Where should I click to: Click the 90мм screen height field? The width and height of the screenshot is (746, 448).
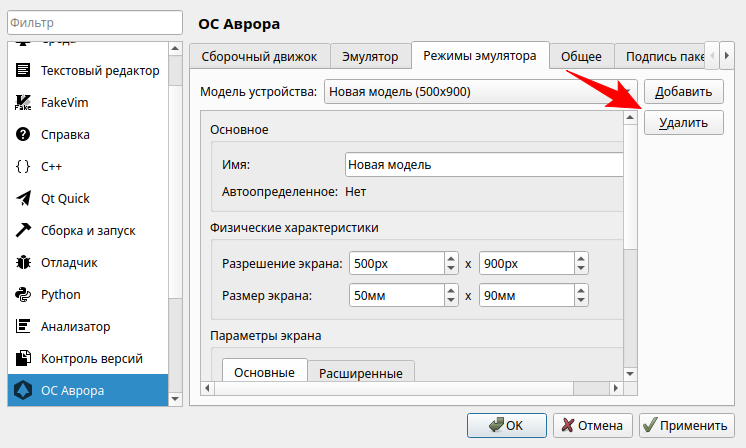pos(527,295)
